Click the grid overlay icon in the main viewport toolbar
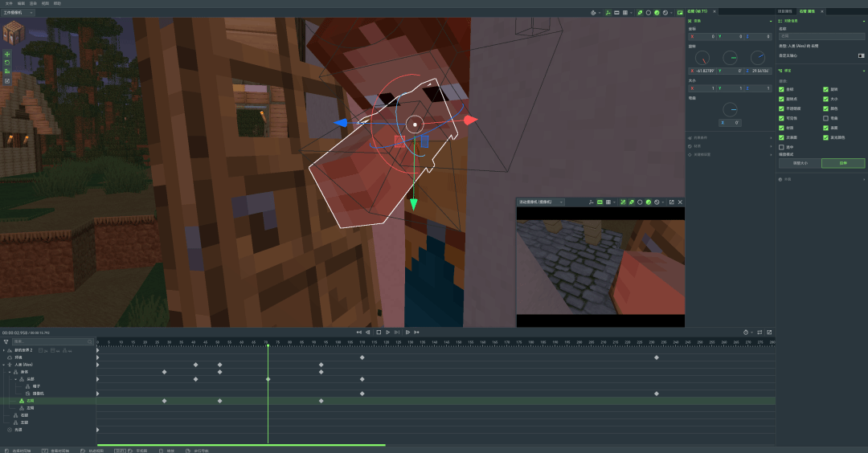The image size is (868, 453). click(x=625, y=13)
